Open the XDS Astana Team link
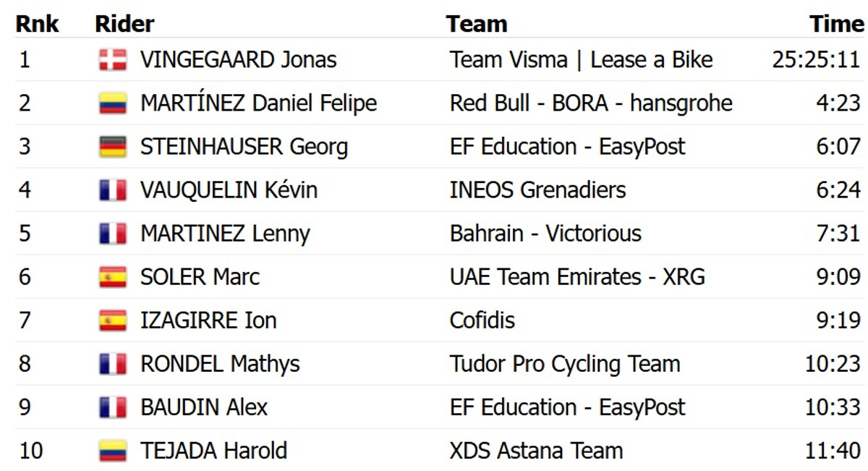The width and height of the screenshot is (868, 471). 536,450
